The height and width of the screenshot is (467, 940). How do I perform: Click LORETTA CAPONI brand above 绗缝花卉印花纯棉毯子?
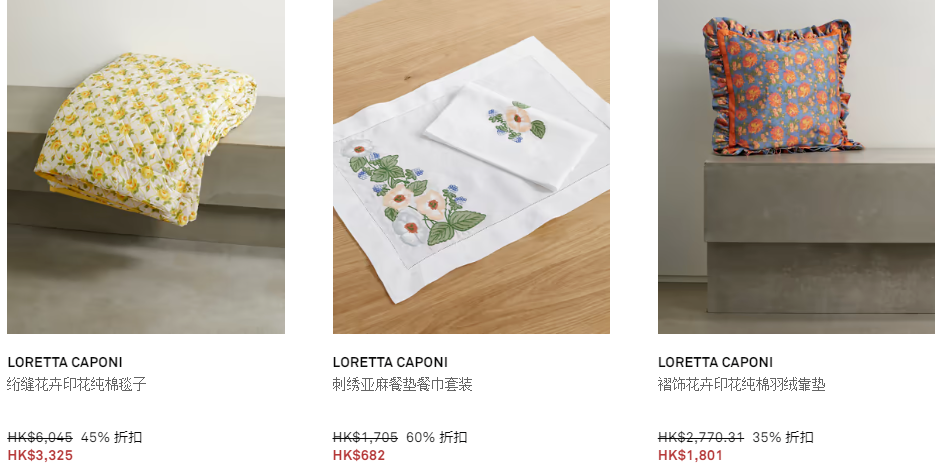pos(65,362)
